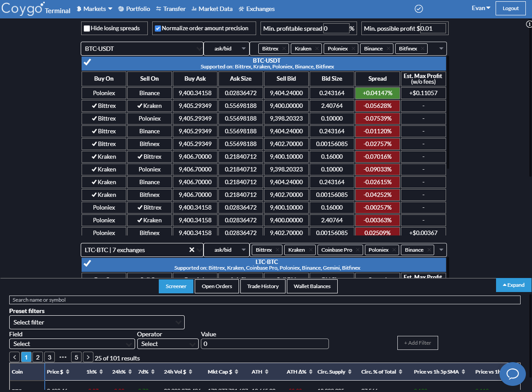Remove Bitfinex tag from BTC-USDT exchanges
The image size is (532, 392).
coord(422,49)
